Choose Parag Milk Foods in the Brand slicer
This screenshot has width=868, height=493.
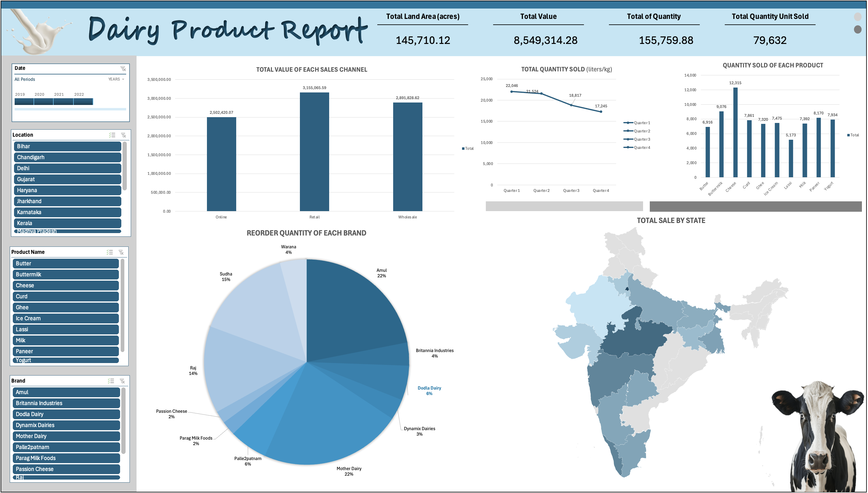coord(66,459)
